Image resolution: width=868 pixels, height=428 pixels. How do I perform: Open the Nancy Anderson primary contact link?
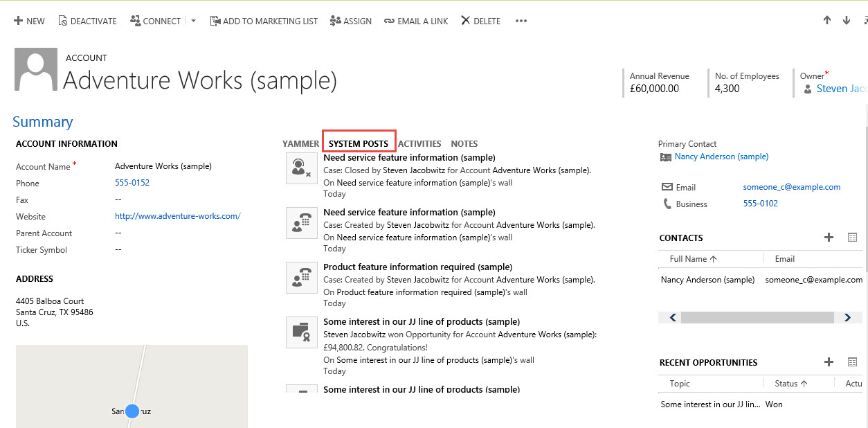(x=721, y=157)
